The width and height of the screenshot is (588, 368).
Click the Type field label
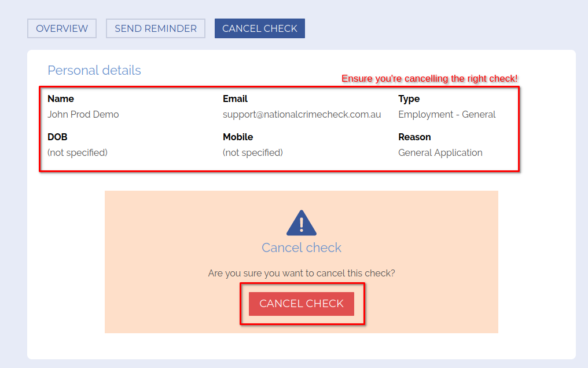tap(409, 99)
